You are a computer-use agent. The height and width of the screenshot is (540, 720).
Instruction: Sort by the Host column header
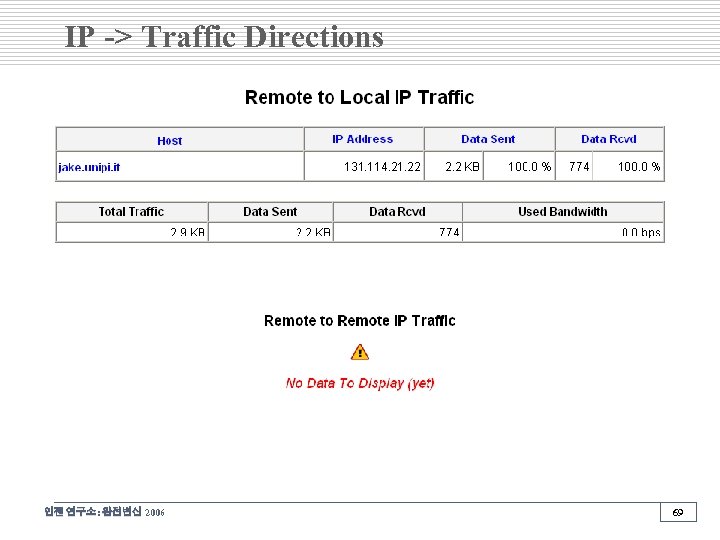pos(169,141)
